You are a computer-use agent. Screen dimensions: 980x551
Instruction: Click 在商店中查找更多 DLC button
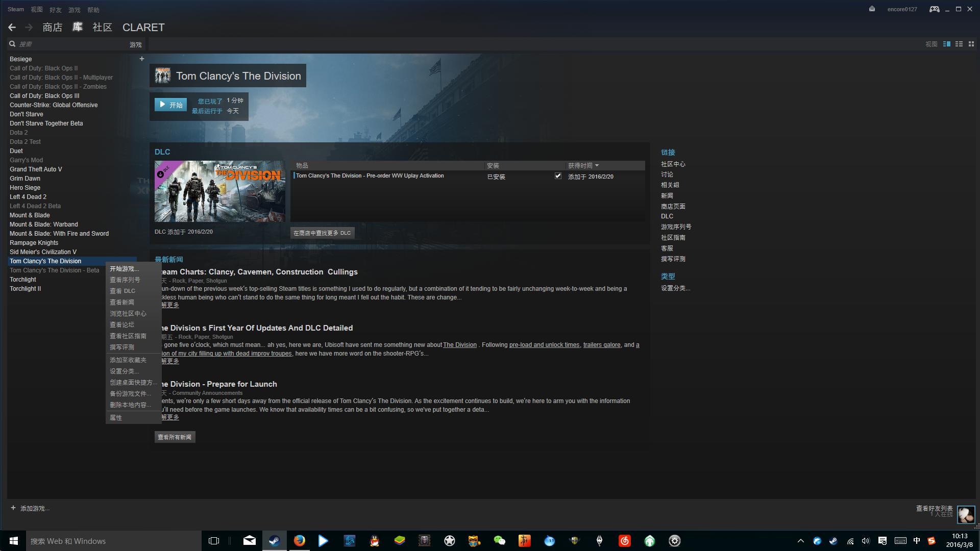coord(322,233)
